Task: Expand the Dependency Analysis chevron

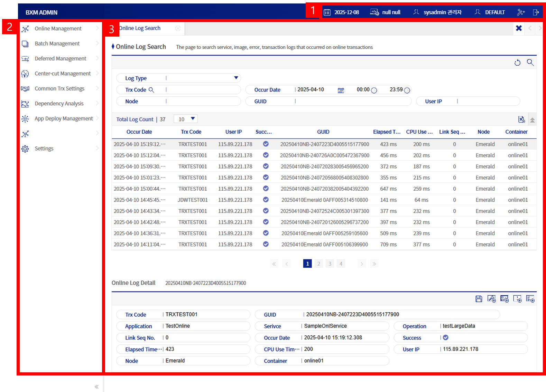Action: pyautogui.click(x=97, y=103)
